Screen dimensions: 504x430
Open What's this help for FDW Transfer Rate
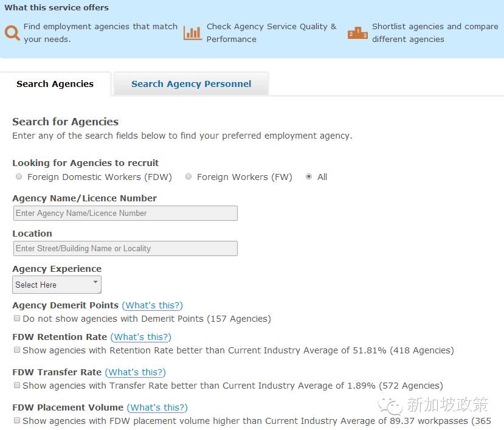(x=135, y=372)
